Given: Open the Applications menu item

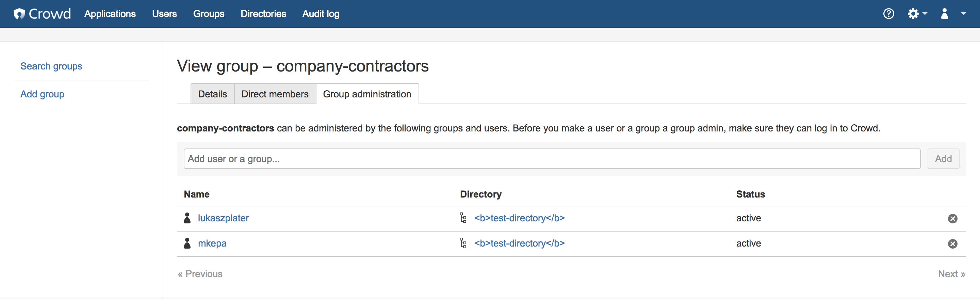Looking at the screenshot, I should [x=110, y=14].
